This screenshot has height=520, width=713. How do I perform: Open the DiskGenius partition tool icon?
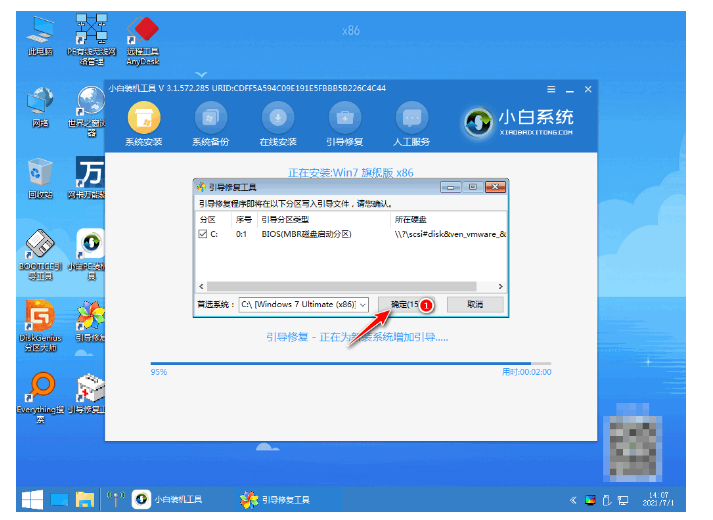pos(41,319)
